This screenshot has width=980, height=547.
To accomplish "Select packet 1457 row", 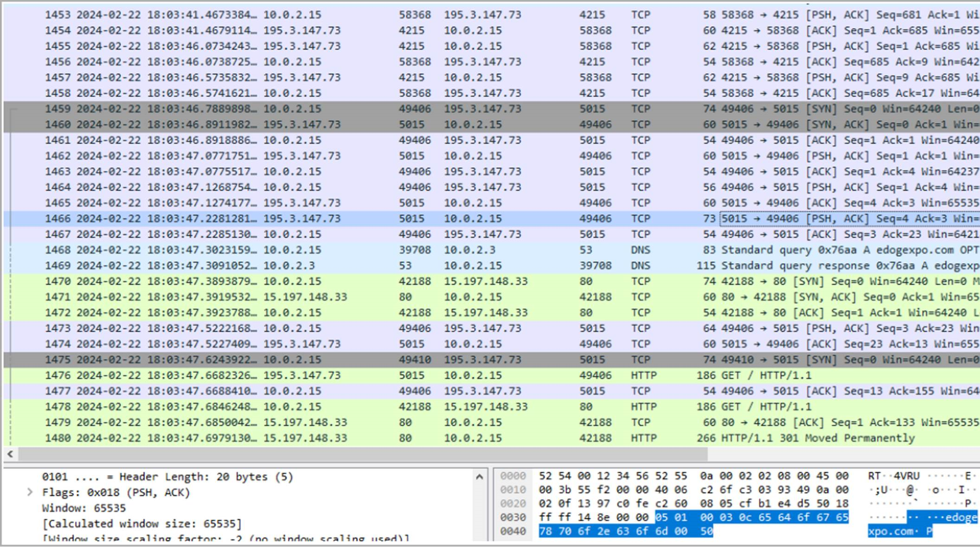I will coord(492,77).
